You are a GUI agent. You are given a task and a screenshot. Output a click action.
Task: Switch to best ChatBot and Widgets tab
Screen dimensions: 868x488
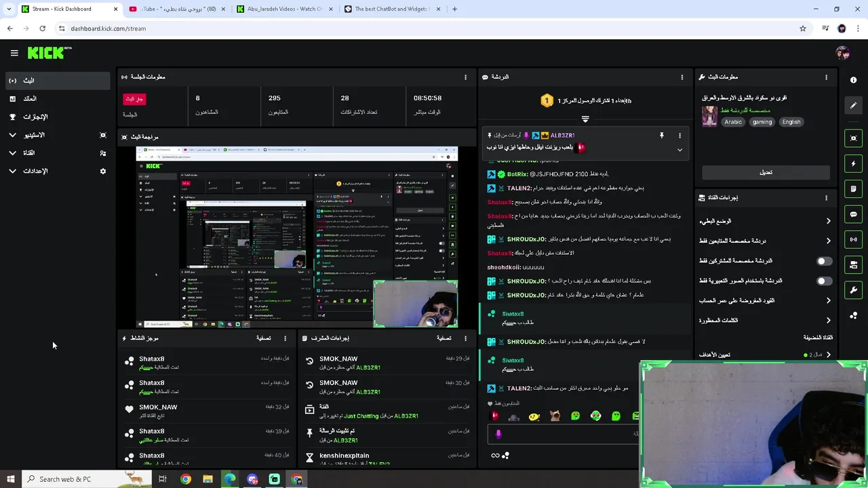(392, 9)
